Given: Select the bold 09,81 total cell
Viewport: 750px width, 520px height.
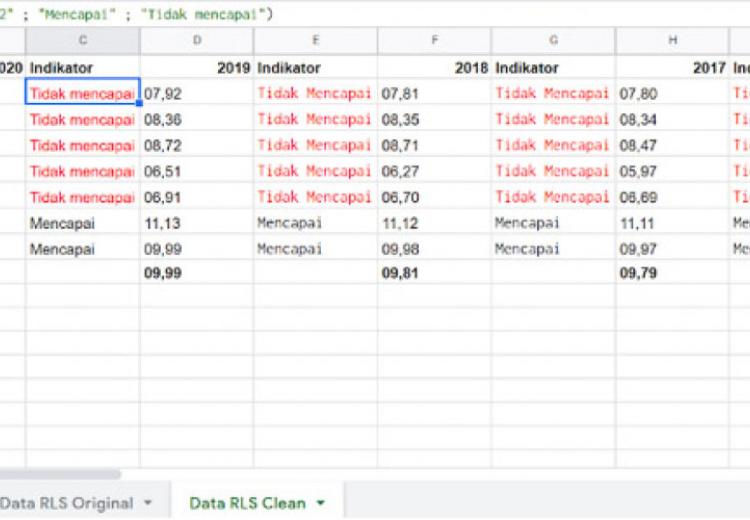Looking at the screenshot, I should click(434, 273).
